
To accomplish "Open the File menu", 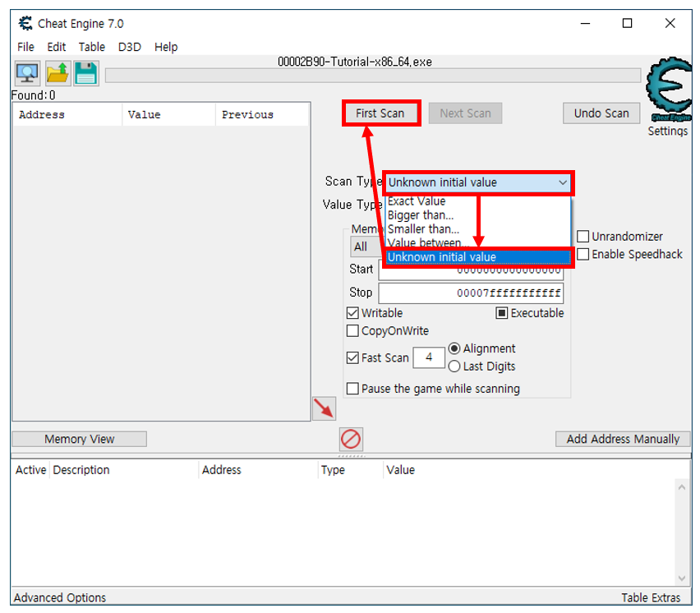I will point(26,47).
